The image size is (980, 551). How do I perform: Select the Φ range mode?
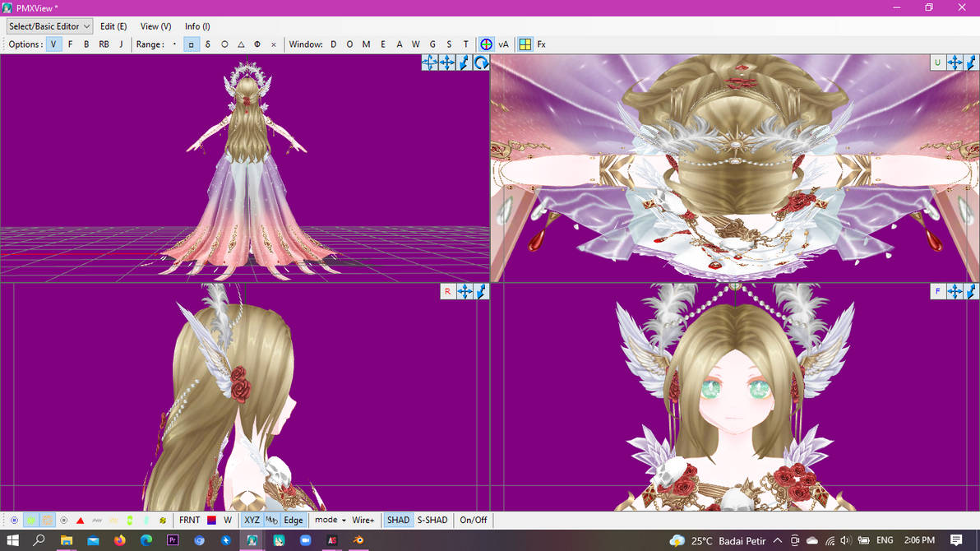point(257,44)
